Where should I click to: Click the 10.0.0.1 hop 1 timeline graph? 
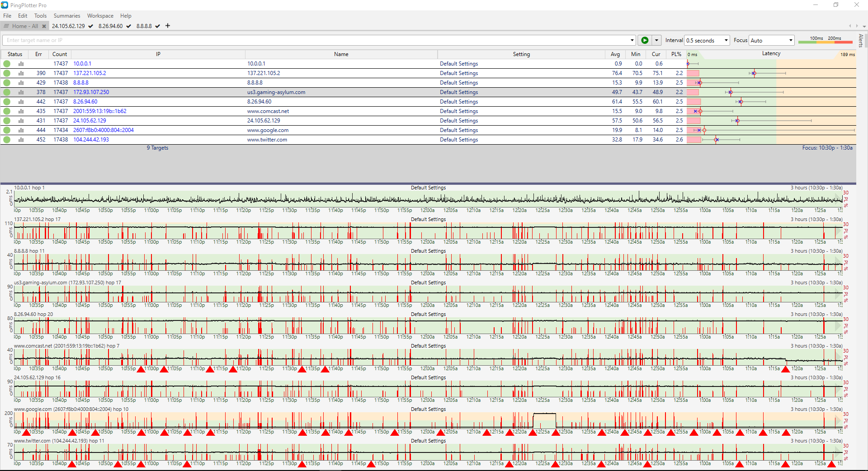[x=428, y=199]
